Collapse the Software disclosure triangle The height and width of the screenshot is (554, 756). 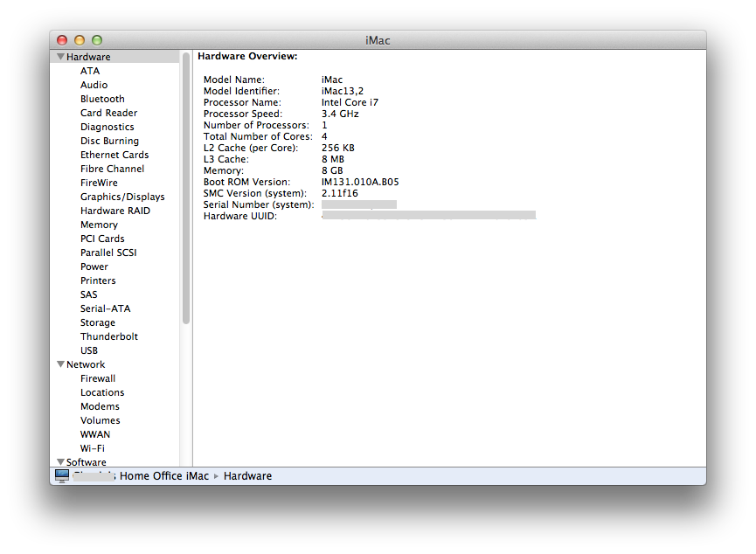(61, 461)
